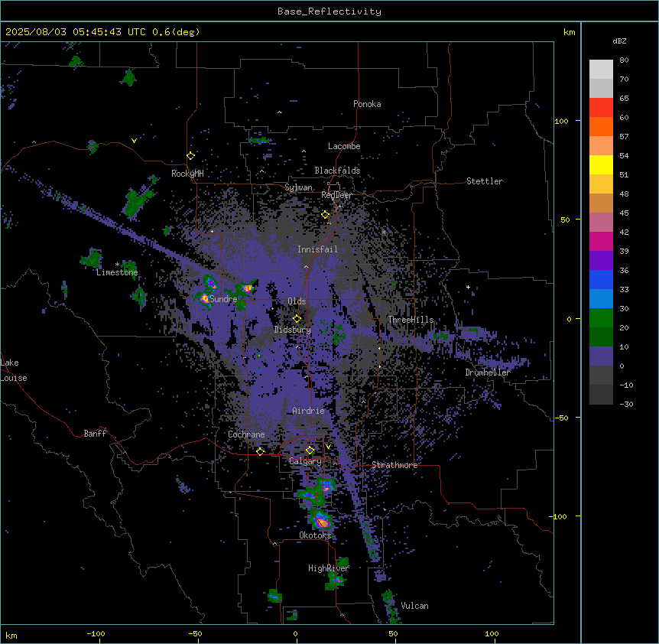Select the Vulcan city label
Image resolution: width=659 pixels, height=644 pixels.
[414, 606]
